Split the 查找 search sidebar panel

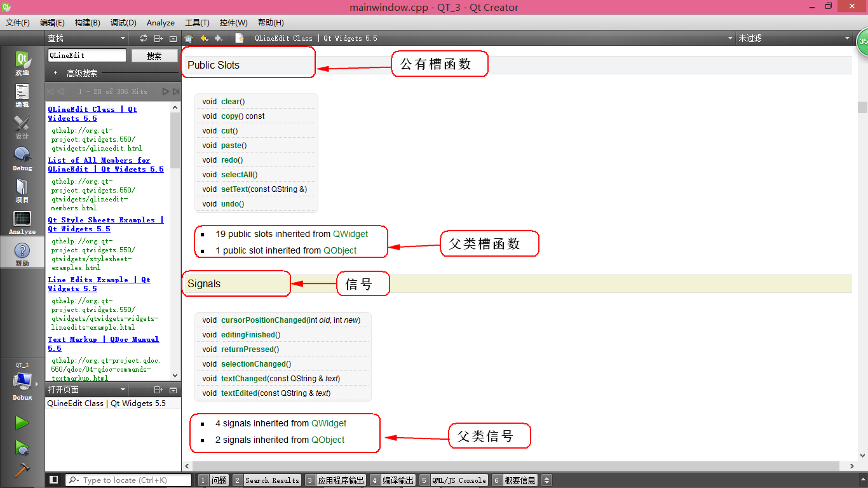click(x=159, y=38)
